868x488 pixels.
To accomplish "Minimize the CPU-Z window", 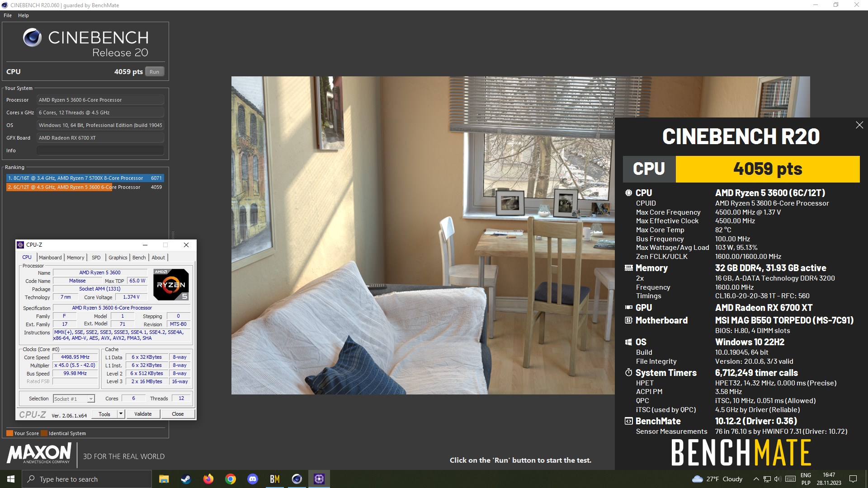I will tap(145, 245).
